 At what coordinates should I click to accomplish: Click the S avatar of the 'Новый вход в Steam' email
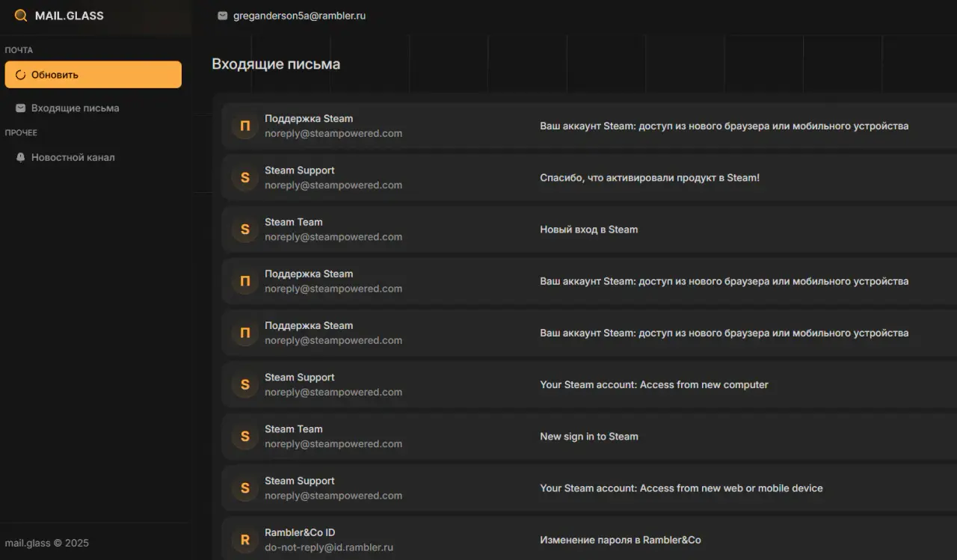click(244, 230)
